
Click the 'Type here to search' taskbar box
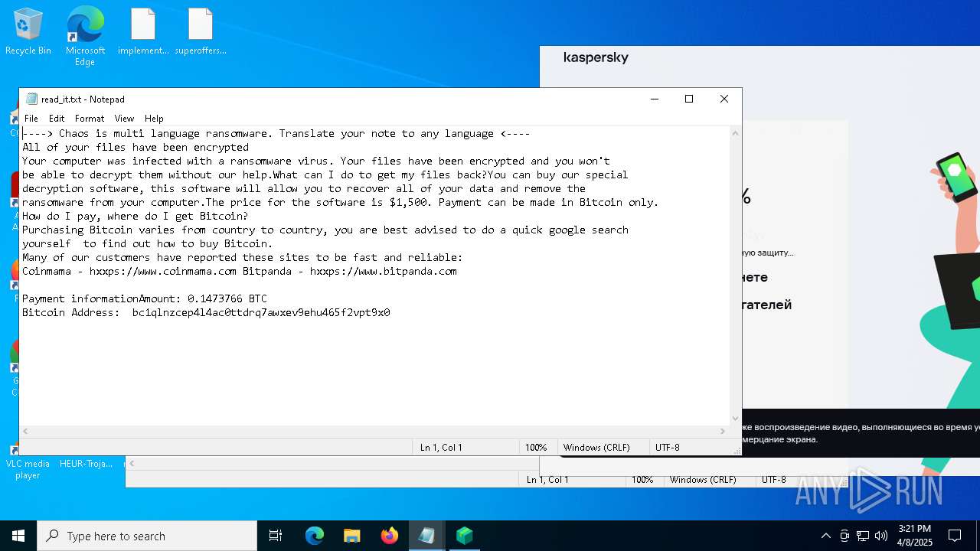coord(147,536)
